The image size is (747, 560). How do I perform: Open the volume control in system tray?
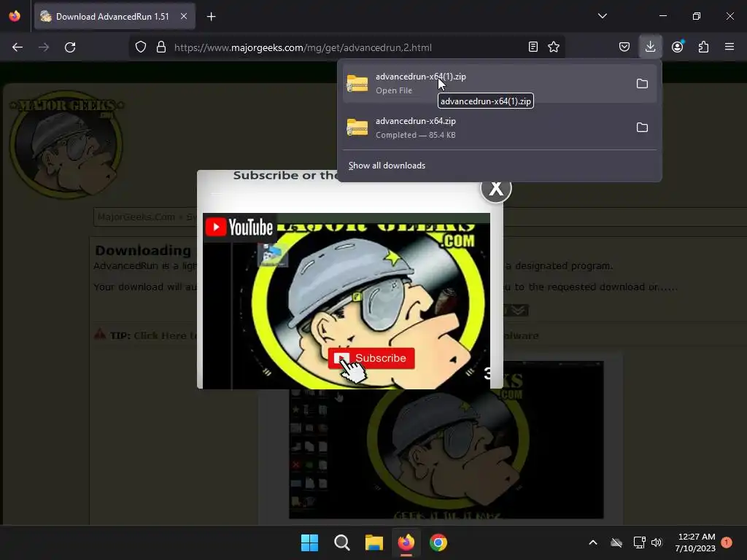[x=657, y=542]
